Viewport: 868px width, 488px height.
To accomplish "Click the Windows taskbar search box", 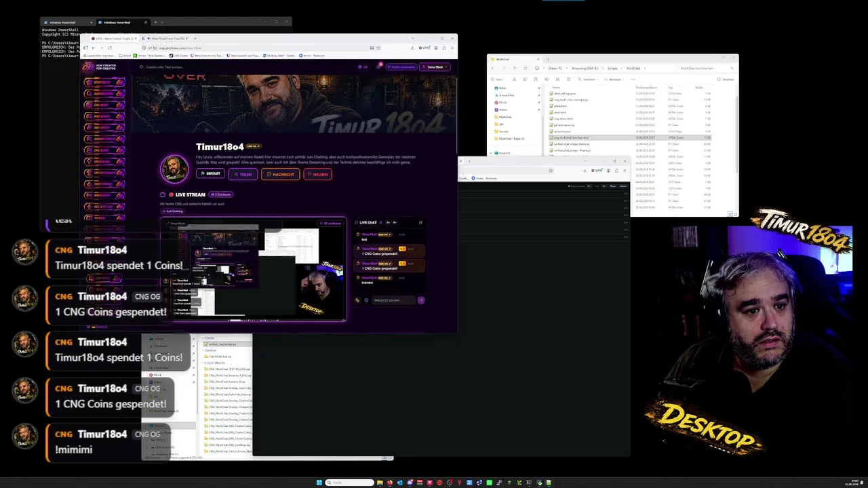I will pos(350,483).
